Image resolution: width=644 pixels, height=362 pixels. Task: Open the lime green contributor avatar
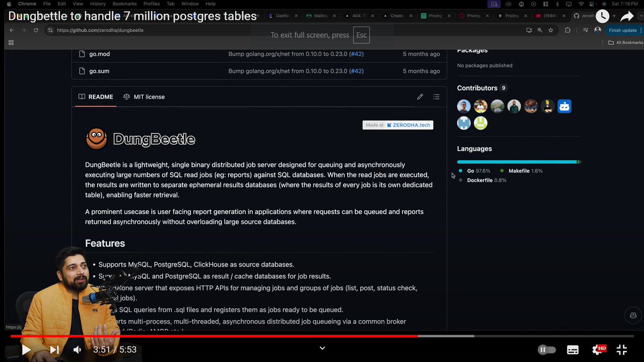[x=481, y=123]
